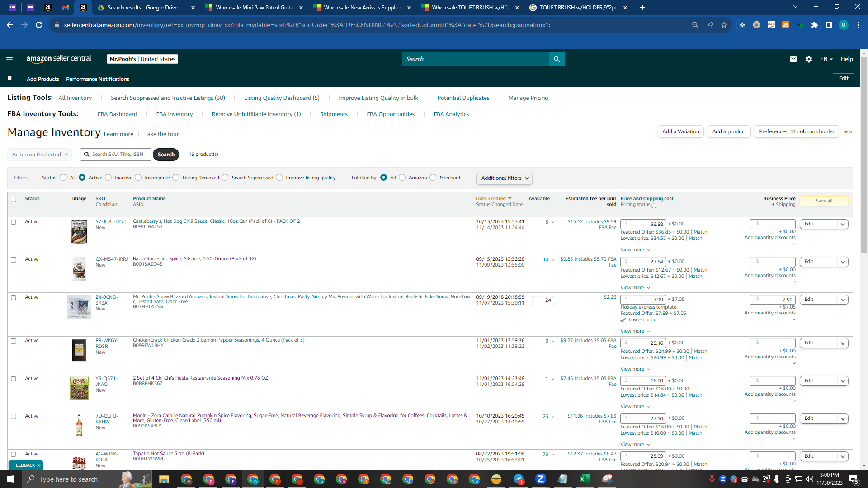Screen dimensions: 868x488
Task: Open Edit dropdown arrow for Mr. Pooh's Snow row
Action: click(x=843, y=300)
